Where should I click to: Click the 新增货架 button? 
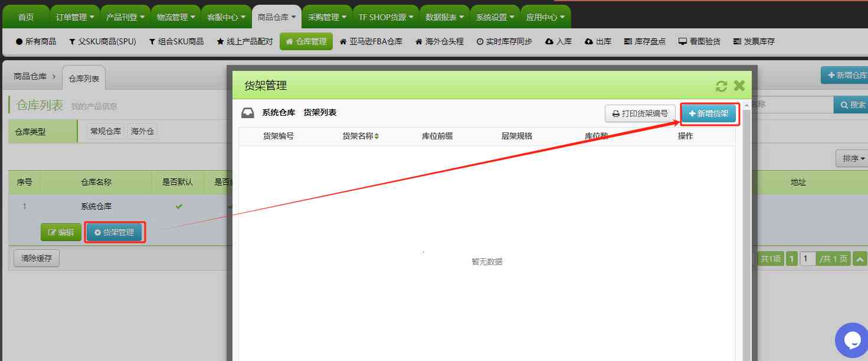[709, 115]
